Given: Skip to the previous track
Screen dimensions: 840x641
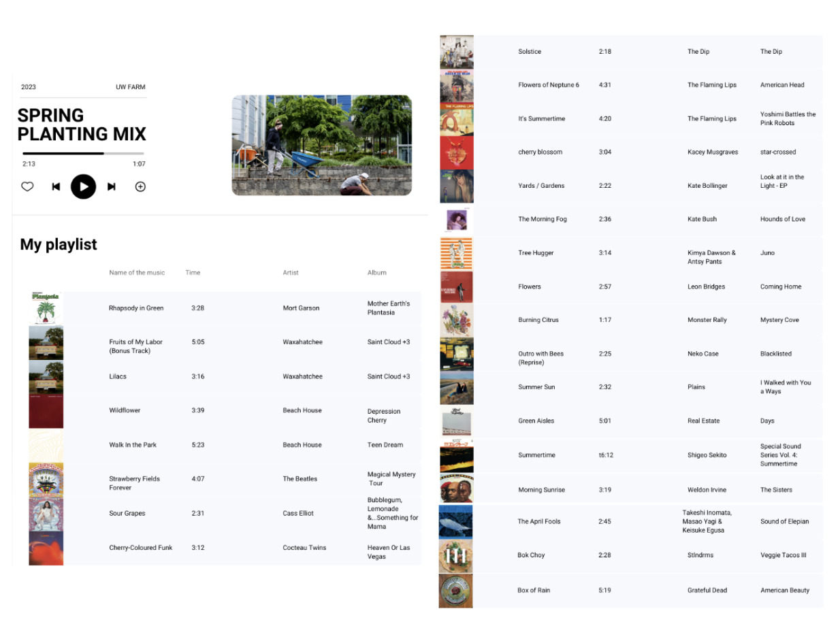Looking at the screenshot, I should click(x=56, y=186).
